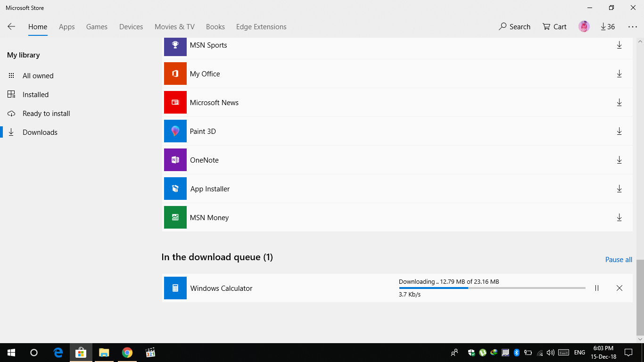This screenshot has height=362, width=644.
Task: Switch to the Home tab
Action: (x=38, y=27)
